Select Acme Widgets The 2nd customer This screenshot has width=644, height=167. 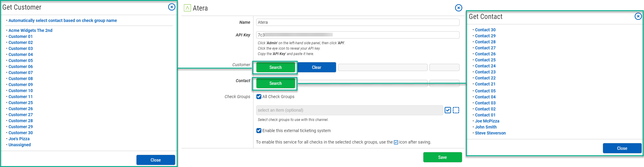pos(30,30)
